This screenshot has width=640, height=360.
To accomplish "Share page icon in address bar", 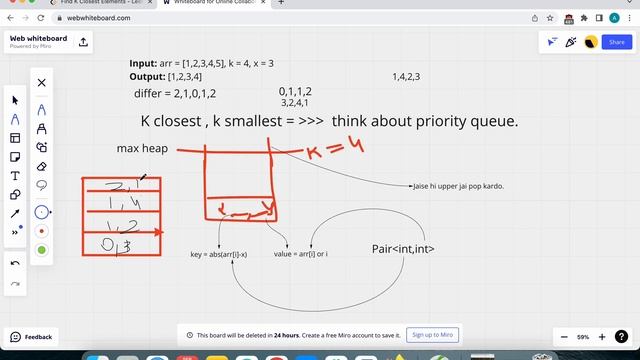I will [535, 18].
